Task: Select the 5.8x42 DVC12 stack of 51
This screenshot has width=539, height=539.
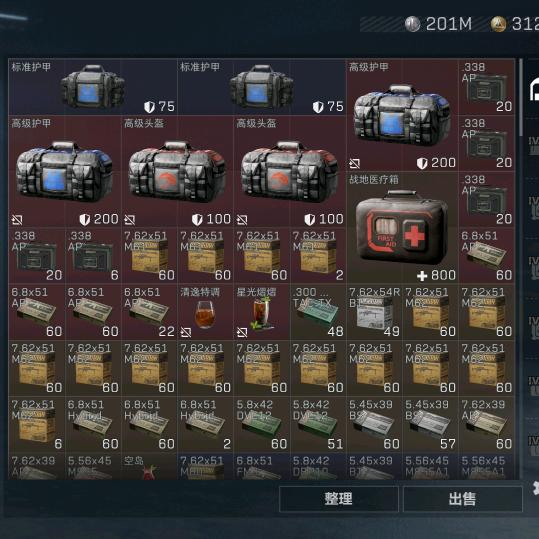Action: [318, 425]
